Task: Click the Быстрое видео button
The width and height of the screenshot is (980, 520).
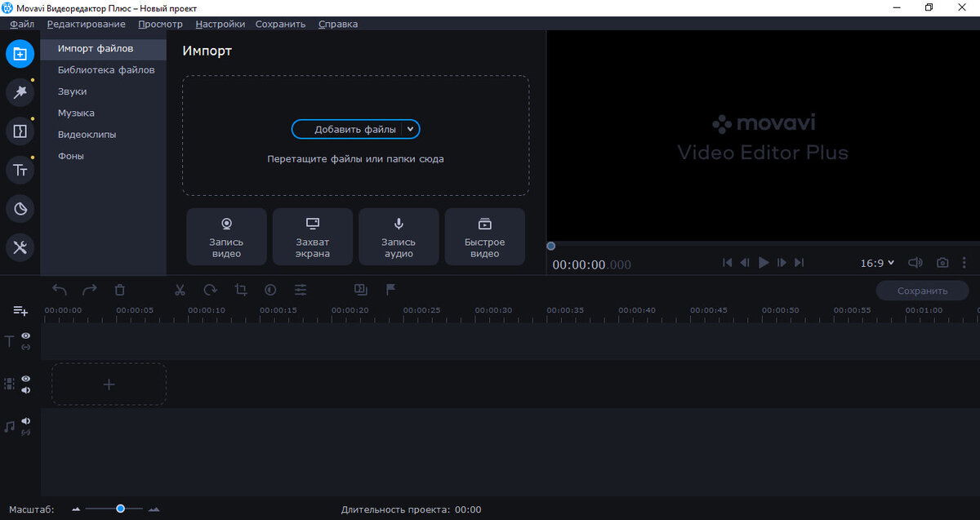Action: (485, 237)
